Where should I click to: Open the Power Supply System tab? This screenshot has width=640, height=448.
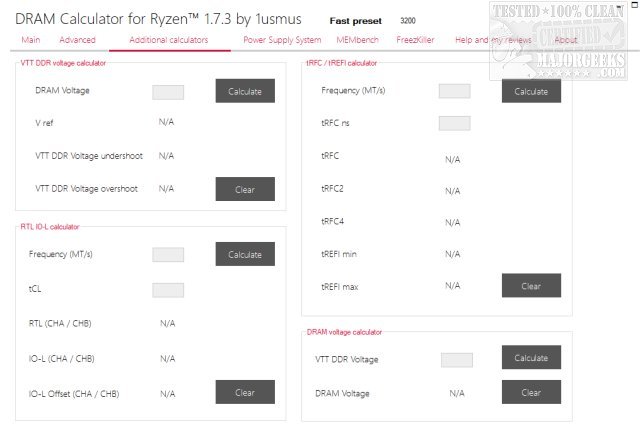pos(282,40)
